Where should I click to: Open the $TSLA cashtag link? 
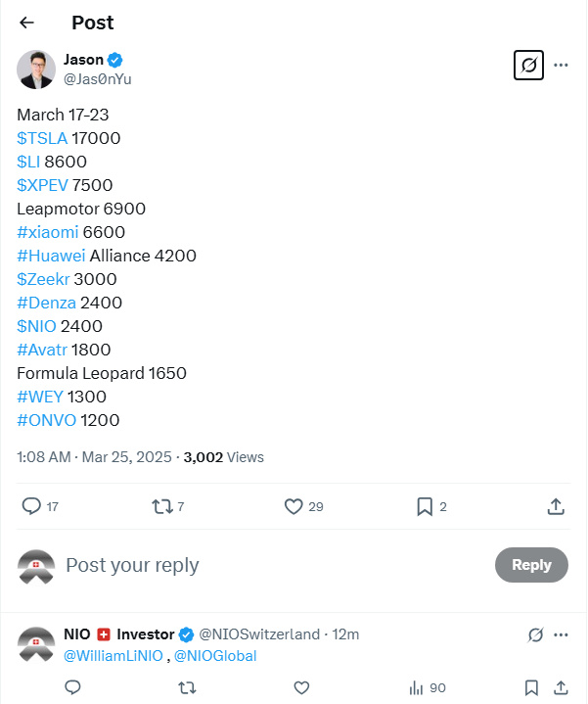(42, 138)
